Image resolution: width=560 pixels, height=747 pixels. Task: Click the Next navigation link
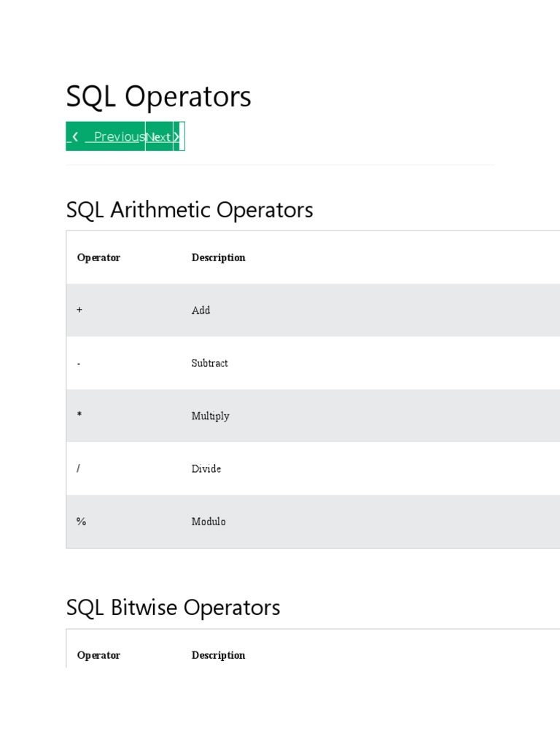coord(159,136)
